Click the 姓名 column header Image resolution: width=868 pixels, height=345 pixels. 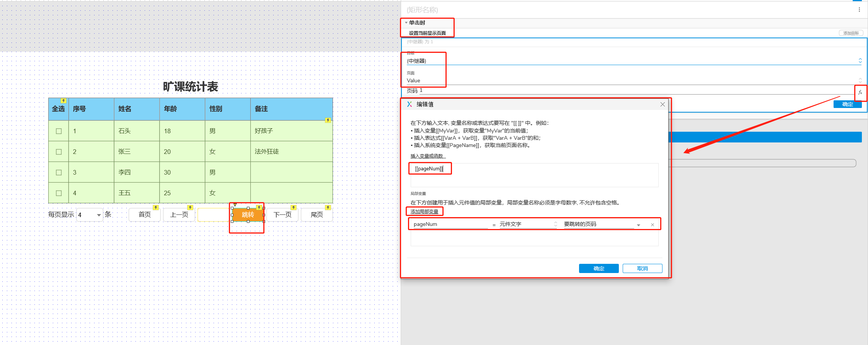(x=137, y=109)
